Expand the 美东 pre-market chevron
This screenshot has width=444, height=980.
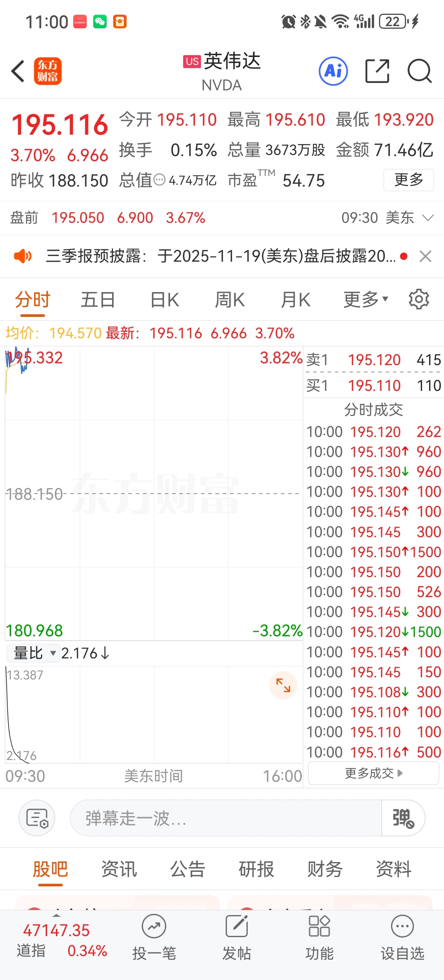click(428, 218)
